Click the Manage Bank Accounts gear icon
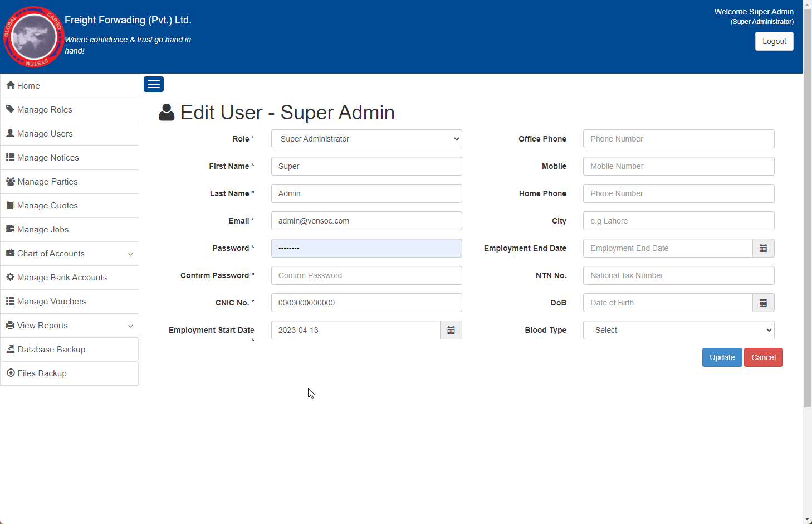The width and height of the screenshot is (812, 524). pyautogui.click(x=10, y=277)
